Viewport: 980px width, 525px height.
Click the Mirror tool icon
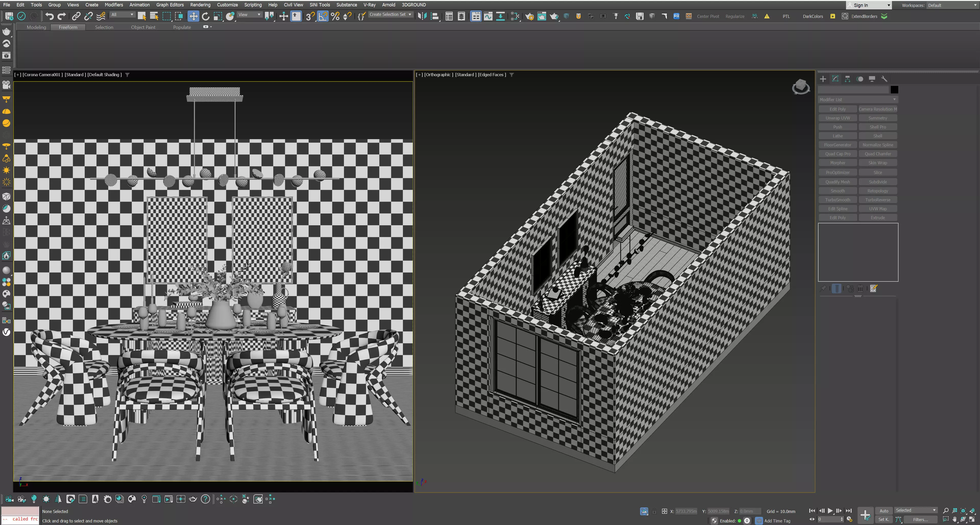(422, 16)
